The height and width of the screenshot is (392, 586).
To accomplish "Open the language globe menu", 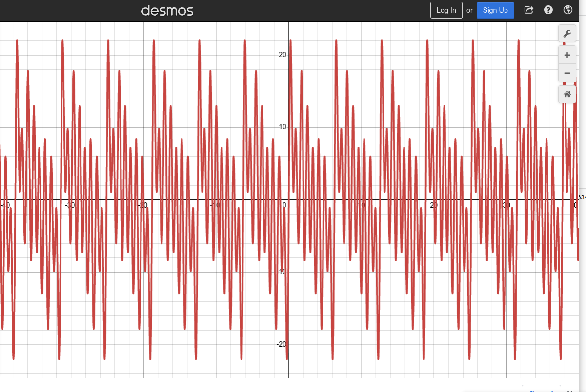I will point(567,10).
